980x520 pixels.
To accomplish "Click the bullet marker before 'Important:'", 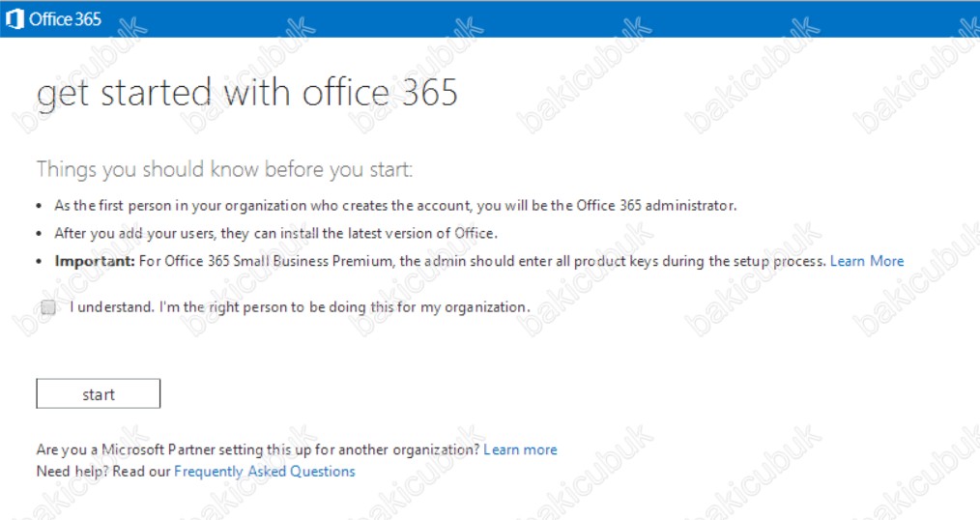I will click(x=40, y=261).
